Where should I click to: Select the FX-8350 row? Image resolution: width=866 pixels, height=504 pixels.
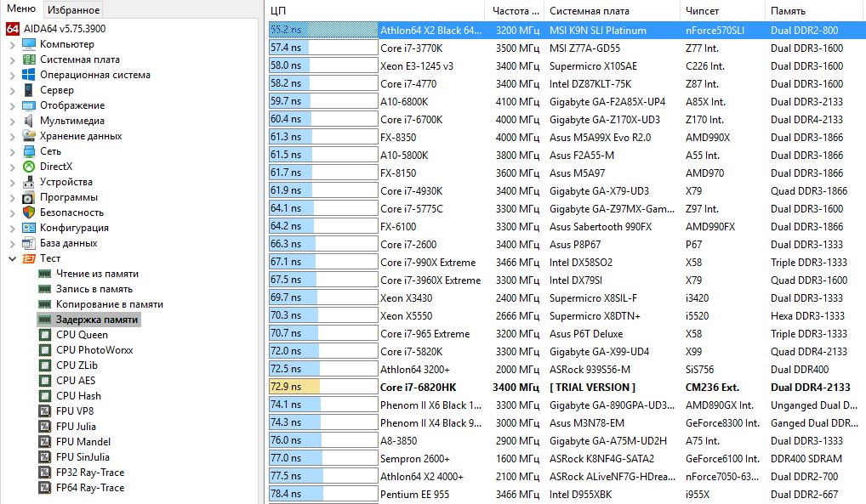point(567,138)
